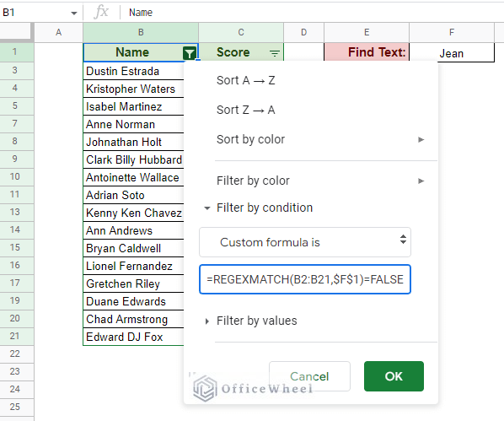Select the Find Text: cell
Screen dimensions: 504x421
(367, 52)
